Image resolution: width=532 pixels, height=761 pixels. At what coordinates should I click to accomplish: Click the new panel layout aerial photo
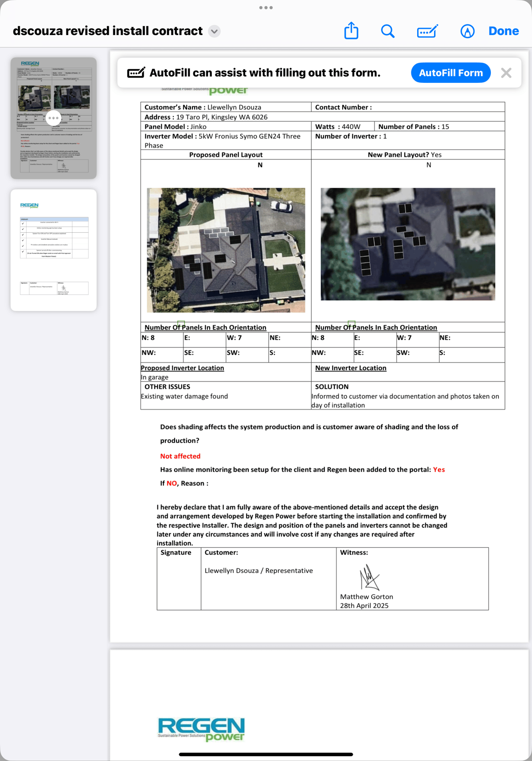pyautogui.click(x=408, y=244)
